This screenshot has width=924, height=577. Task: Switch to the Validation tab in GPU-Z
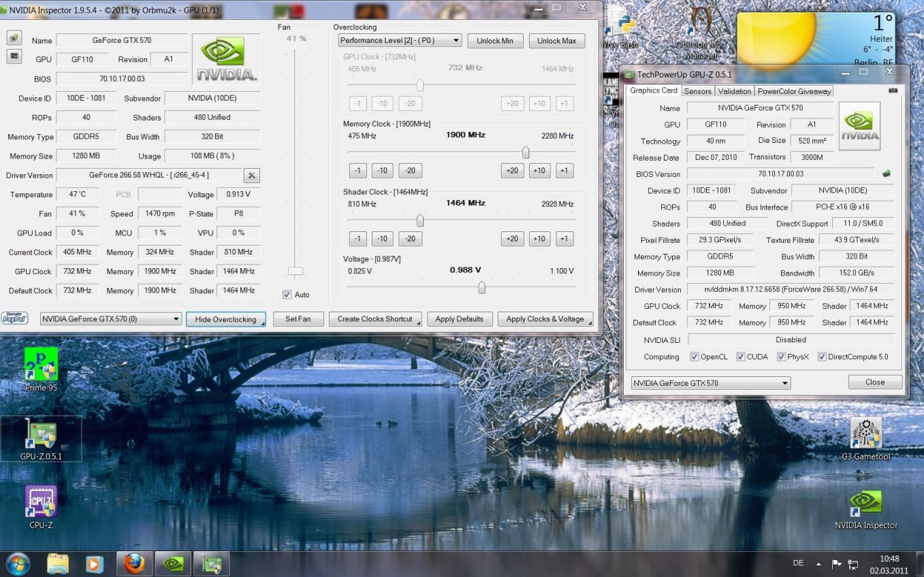[735, 91]
